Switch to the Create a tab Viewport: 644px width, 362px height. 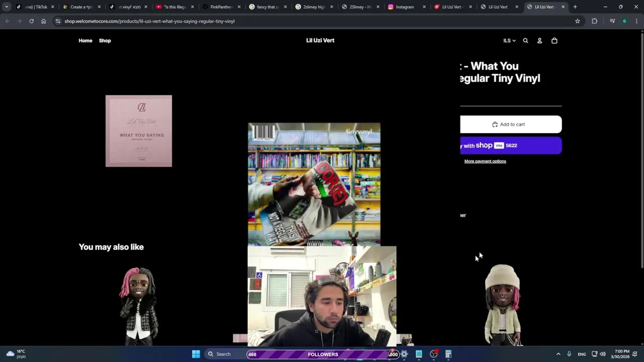click(x=82, y=7)
